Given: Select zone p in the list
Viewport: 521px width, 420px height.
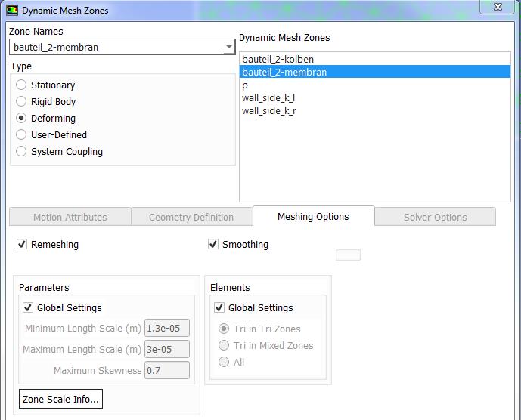Looking at the screenshot, I should point(375,85).
